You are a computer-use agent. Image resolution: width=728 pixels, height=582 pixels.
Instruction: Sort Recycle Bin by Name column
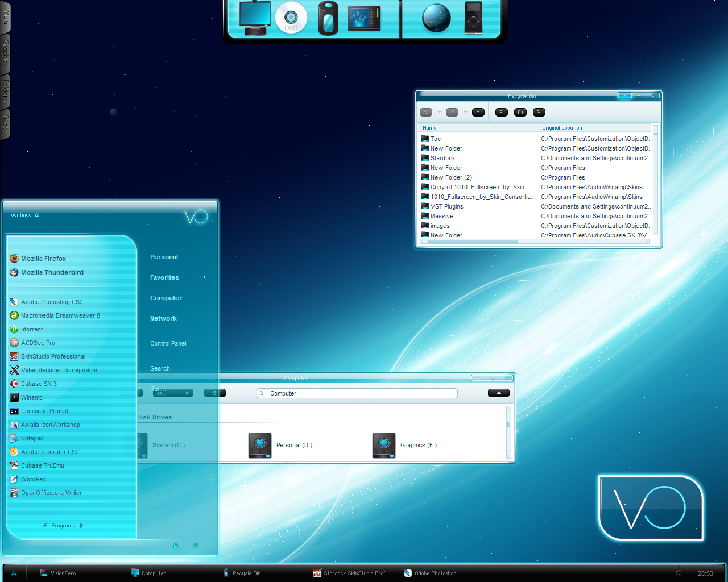(478, 128)
